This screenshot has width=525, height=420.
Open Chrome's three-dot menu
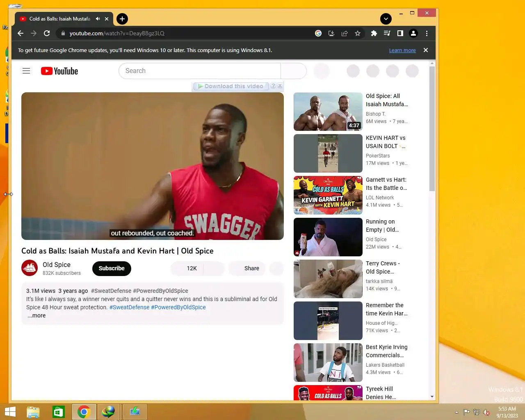coord(427,33)
